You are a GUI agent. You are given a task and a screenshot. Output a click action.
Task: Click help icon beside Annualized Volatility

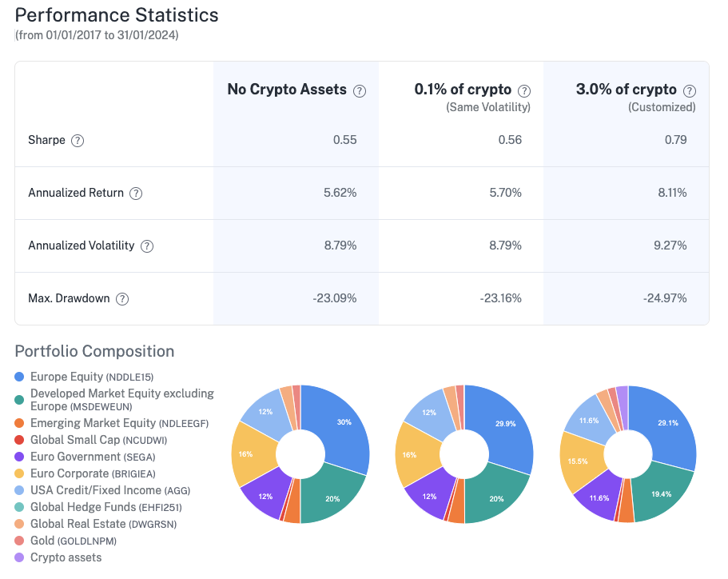(147, 246)
